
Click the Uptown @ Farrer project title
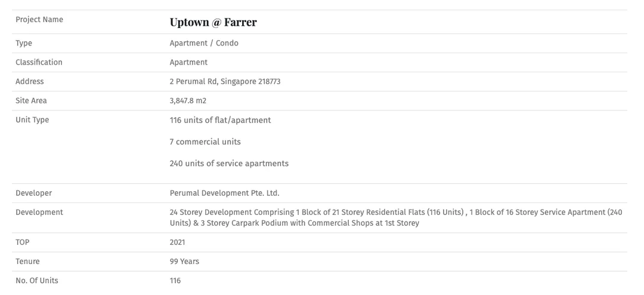pos(213,22)
